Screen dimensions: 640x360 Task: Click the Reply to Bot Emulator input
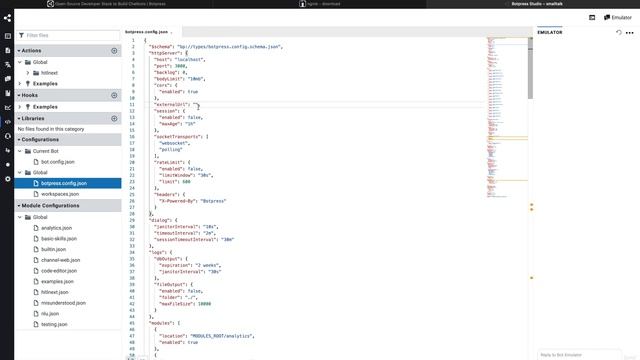click(580, 355)
